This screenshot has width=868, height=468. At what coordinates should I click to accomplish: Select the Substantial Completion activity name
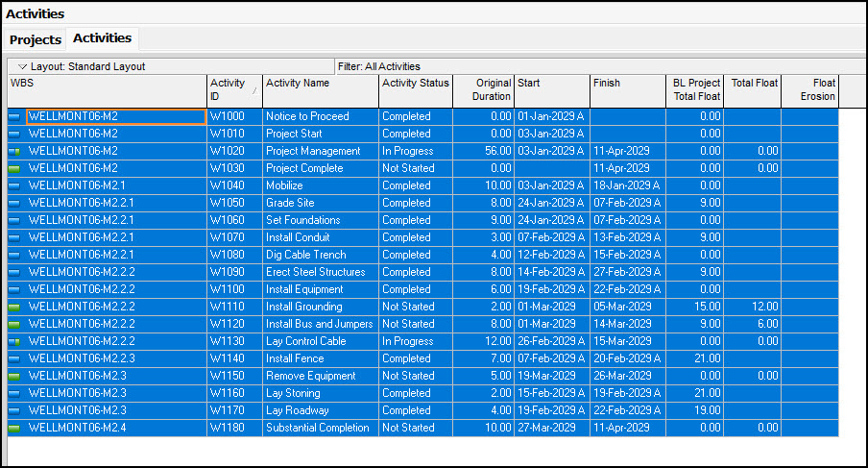317,428
